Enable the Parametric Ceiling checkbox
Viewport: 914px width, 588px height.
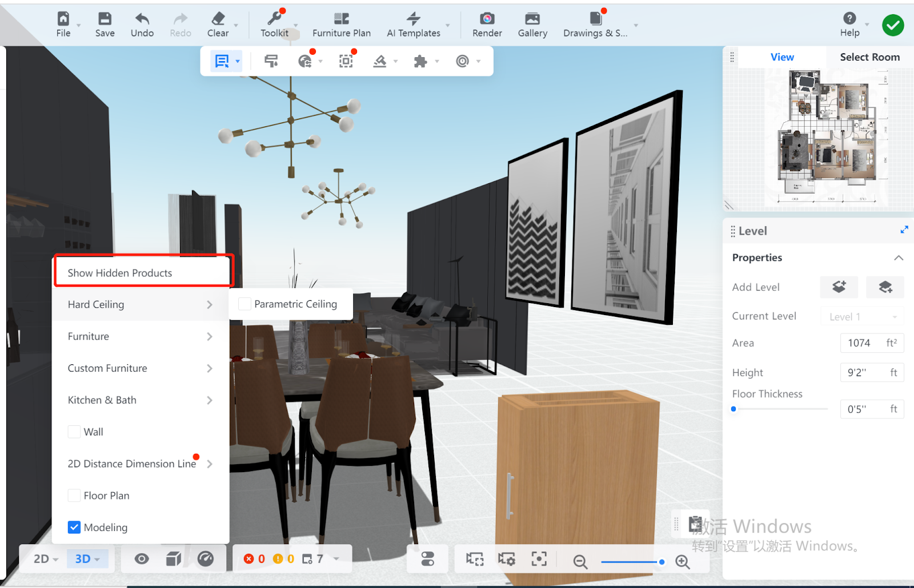coord(245,304)
